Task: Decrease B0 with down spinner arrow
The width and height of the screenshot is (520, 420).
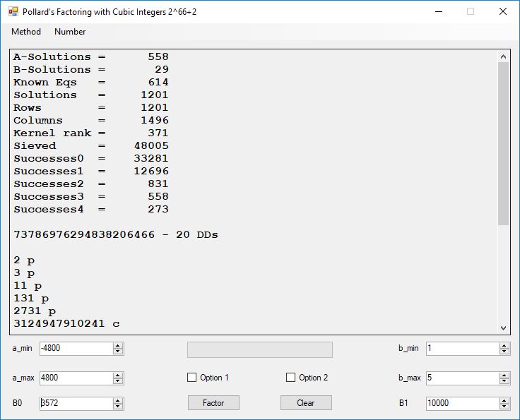Action: pyautogui.click(x=118, y=407)
